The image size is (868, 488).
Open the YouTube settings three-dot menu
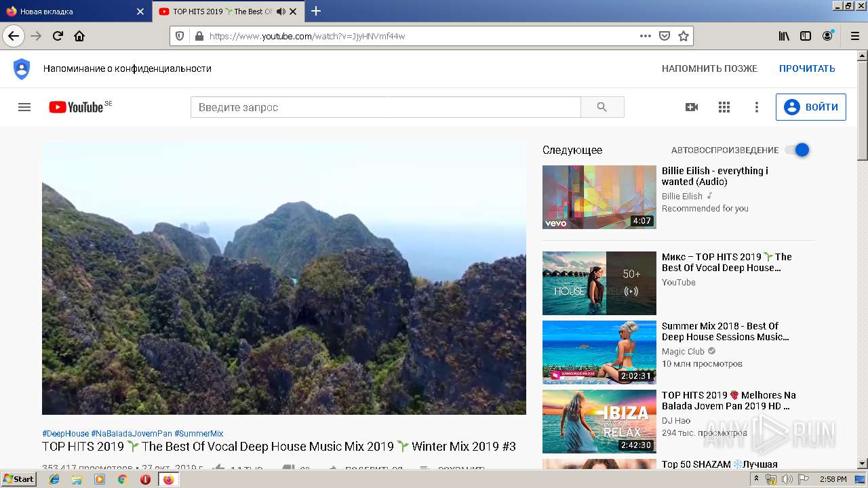757,107
